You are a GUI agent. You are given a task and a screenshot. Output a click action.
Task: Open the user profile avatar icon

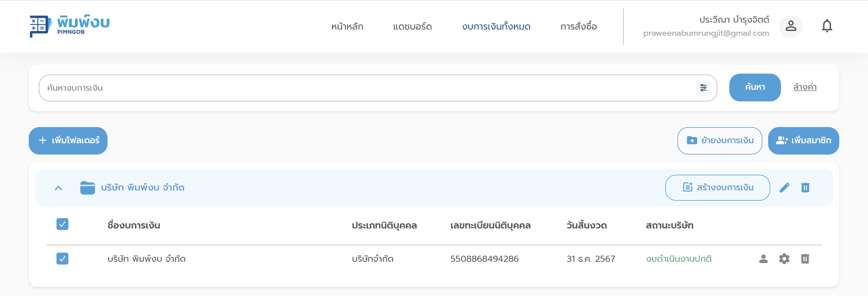tap(790, 26)
